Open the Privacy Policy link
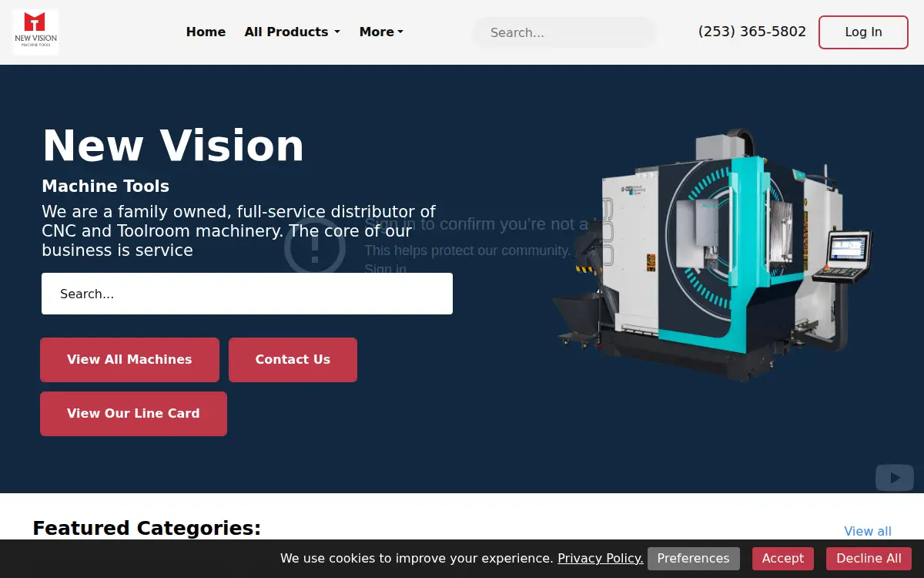This screenshot has height=578, width=924. (x=601, y=559)
